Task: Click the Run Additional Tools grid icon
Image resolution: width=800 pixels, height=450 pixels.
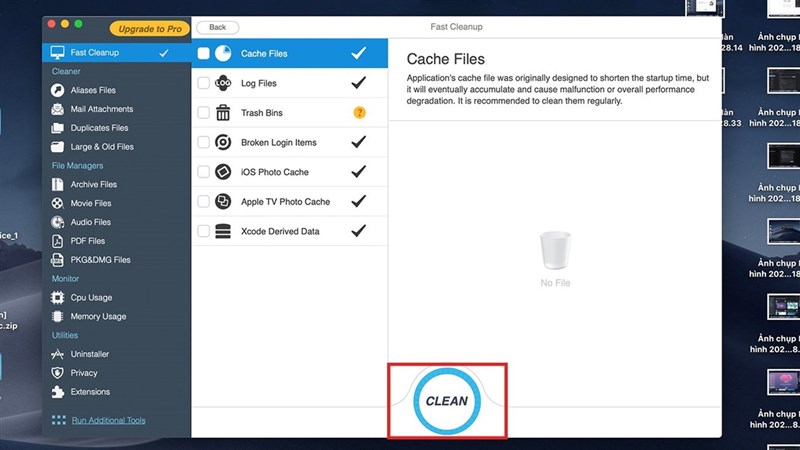Action: click(59, 420)
